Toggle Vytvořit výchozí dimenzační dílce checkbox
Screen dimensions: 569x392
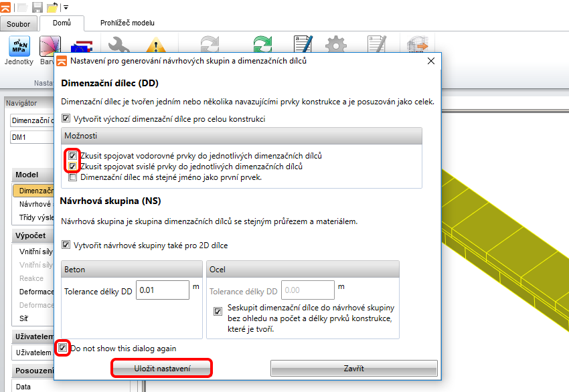click(66, 118)
